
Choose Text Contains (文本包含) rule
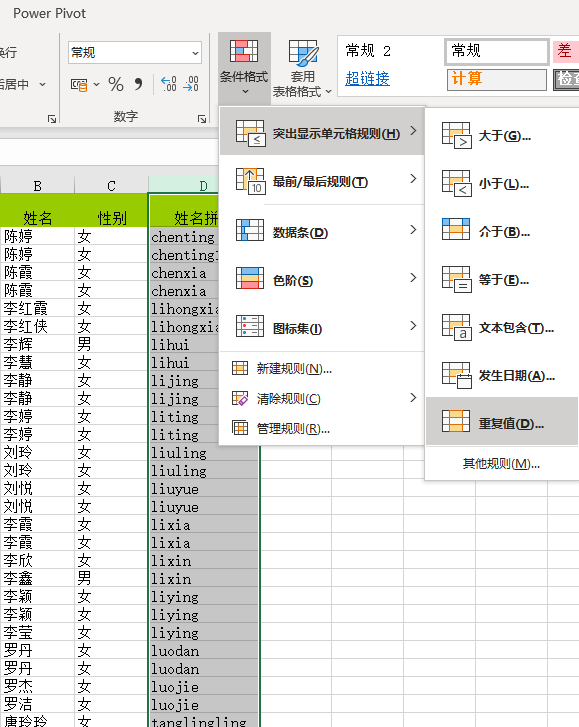[502, 328]
